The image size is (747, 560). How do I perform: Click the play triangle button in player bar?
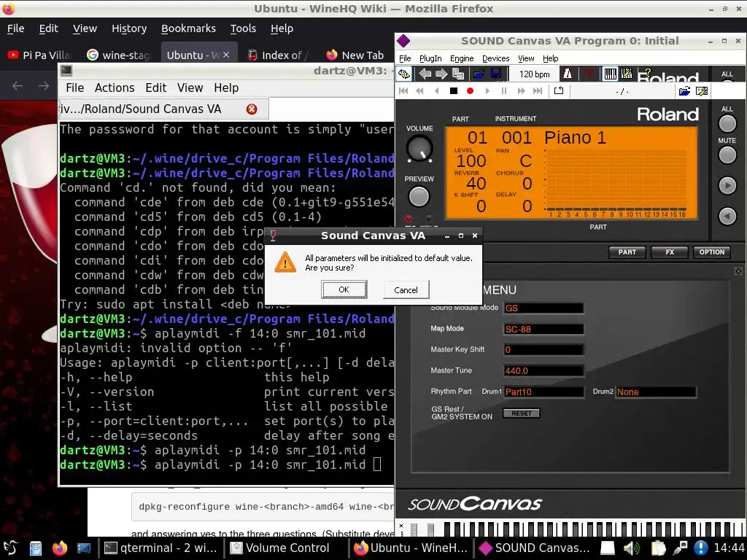tap(487, 91)
